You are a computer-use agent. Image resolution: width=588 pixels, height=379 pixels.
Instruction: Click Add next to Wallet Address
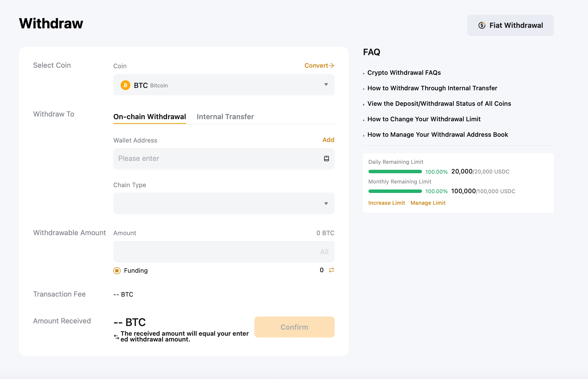tap(328, 140)
